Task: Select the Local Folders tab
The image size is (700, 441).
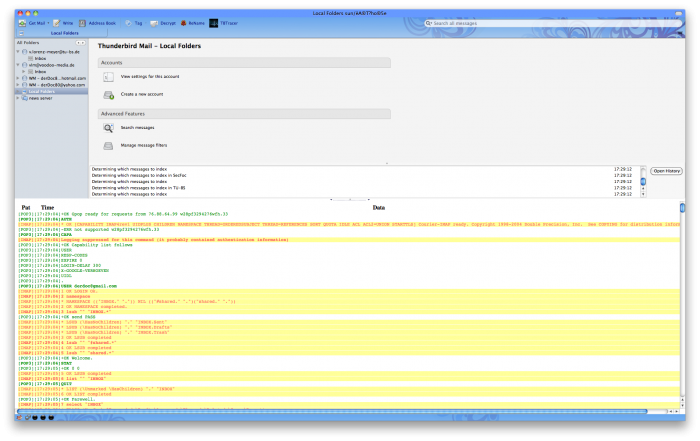Action: [64, 33]
